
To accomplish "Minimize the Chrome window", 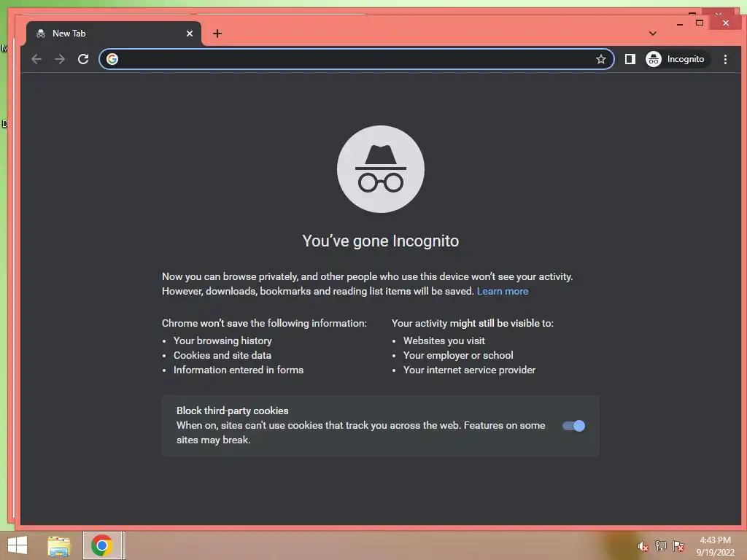I will tap(680, 23).
